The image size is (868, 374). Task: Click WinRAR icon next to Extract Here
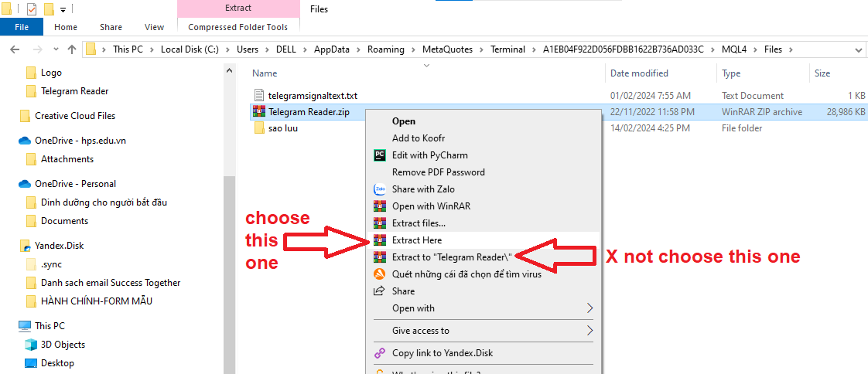380,240
